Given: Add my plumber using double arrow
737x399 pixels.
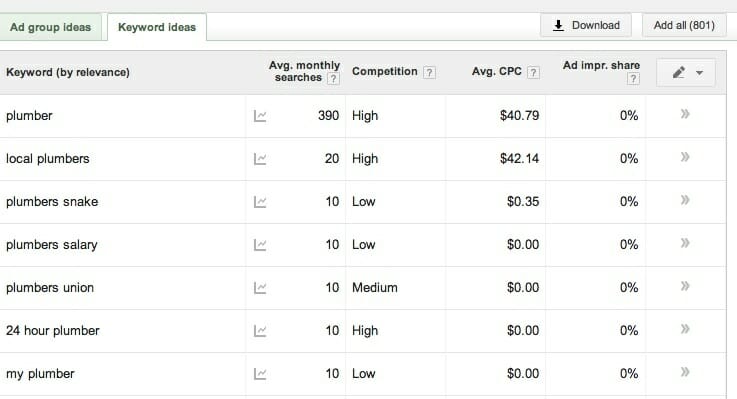Looking at the screenshot, I should point(685,372).
